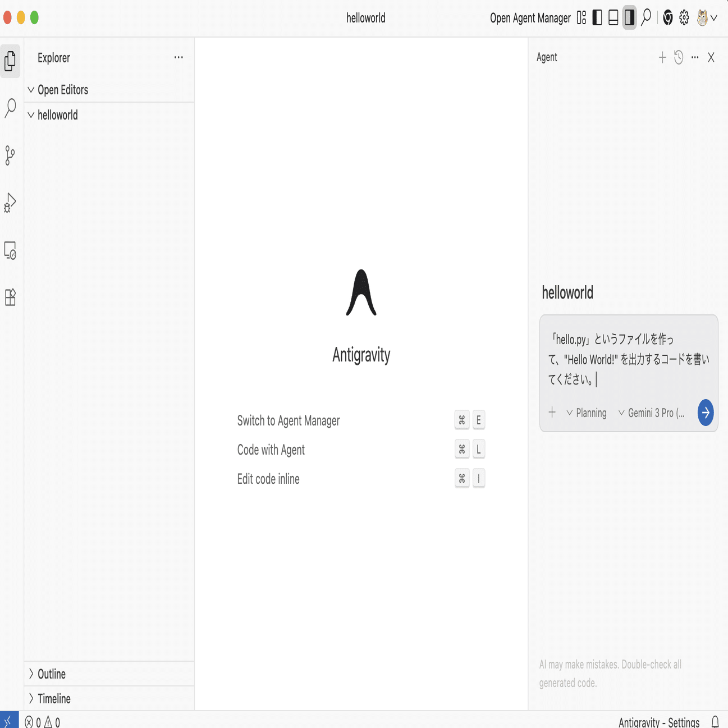Open the browser icon in title bar

click(668, 18)
